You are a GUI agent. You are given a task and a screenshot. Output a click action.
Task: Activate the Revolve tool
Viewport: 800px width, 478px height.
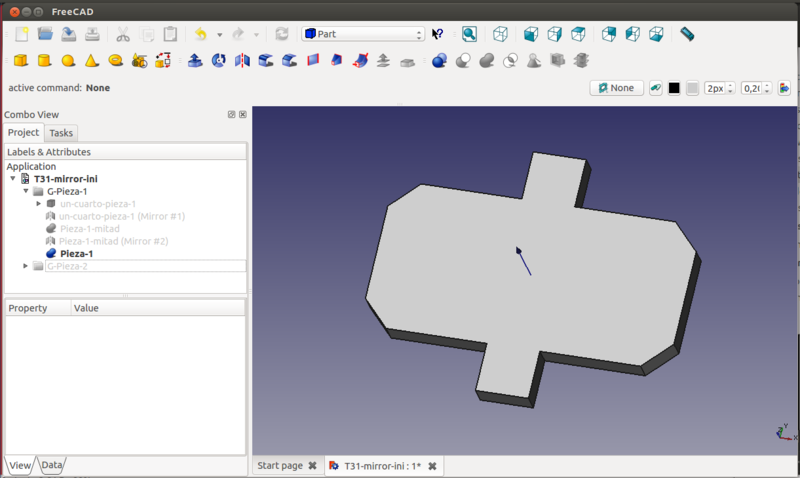(x=218, y=60)
